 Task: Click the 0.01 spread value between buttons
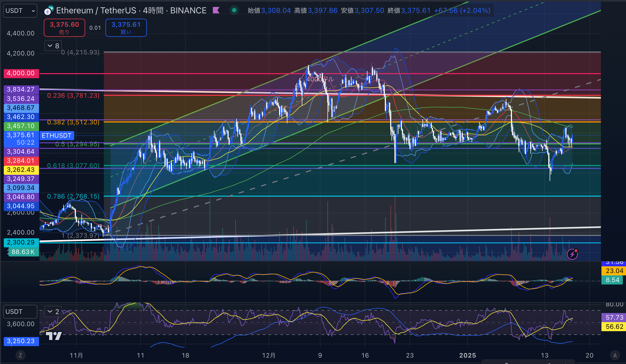tap(95, 28)
